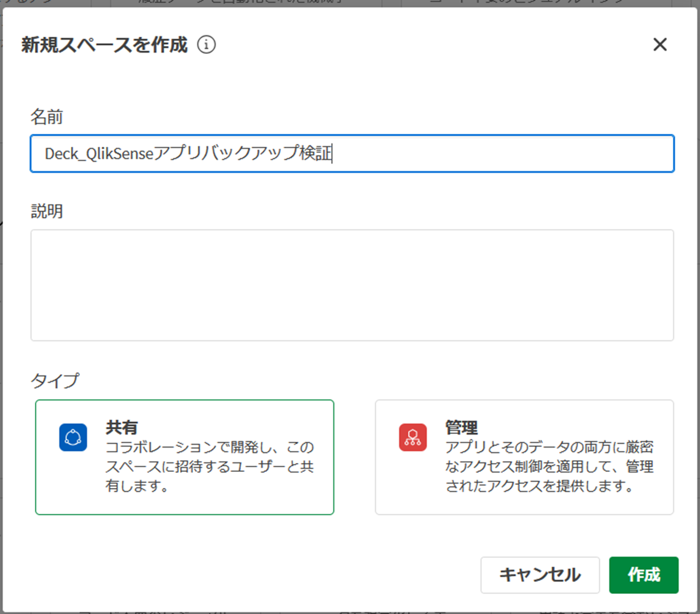The height and width of the screenshot is (614, 700).
Task: Select the green-bordered shared space option
Action: click(184, 456)
